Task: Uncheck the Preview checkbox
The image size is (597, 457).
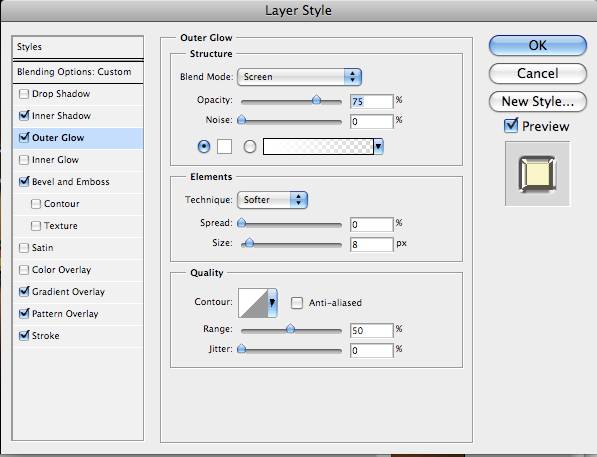Action: click(511, 126)
